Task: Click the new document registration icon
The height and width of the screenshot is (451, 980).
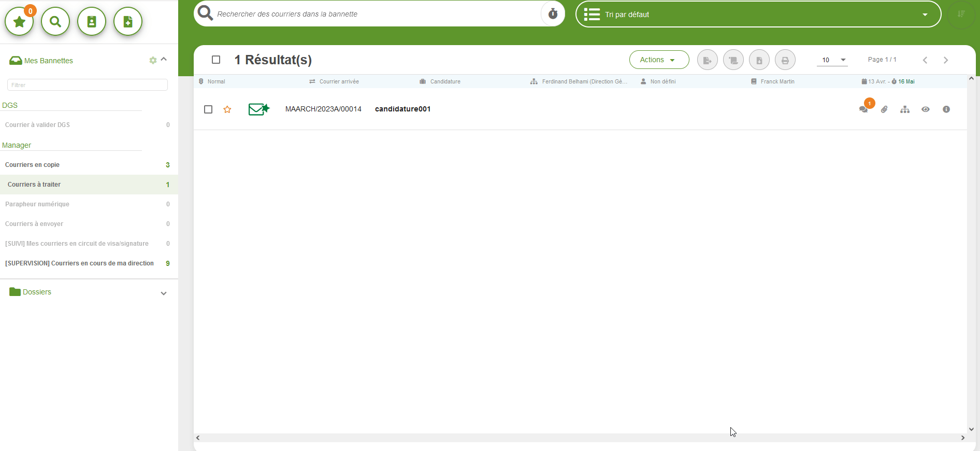Action: point(128,22)
